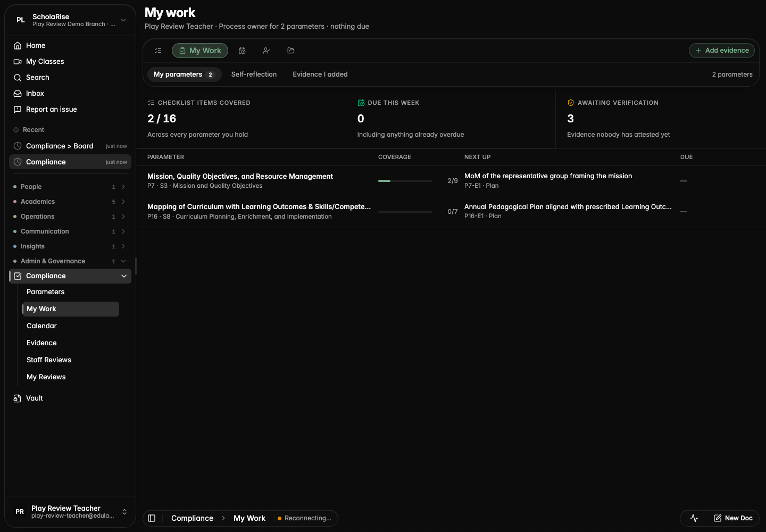Switch to the Evidence I added tab
The width and height of the screenshot is (766, 532).
(x=320, y=74)
